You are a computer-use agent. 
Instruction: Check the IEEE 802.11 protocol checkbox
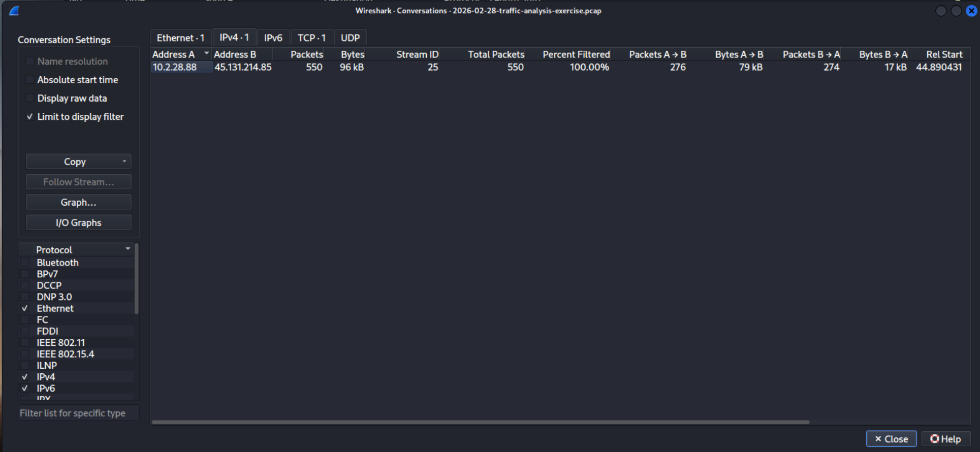(24, 343)
